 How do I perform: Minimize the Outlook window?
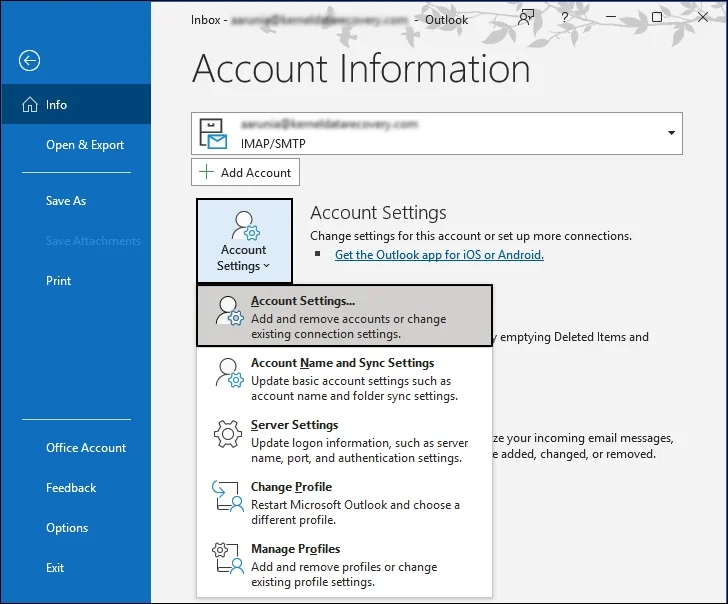pos(611,17)
